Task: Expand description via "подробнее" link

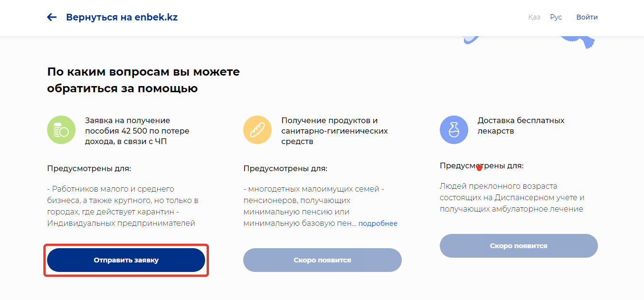Action: point(378,223)
